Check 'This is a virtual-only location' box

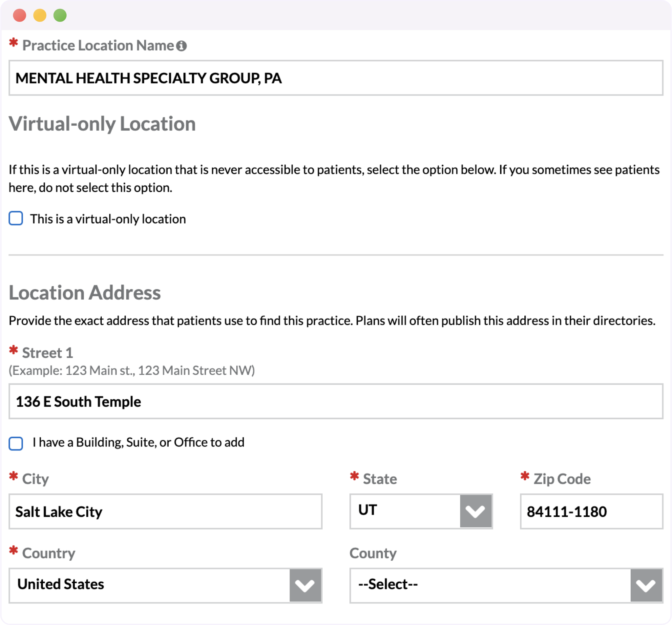(16, 219)
